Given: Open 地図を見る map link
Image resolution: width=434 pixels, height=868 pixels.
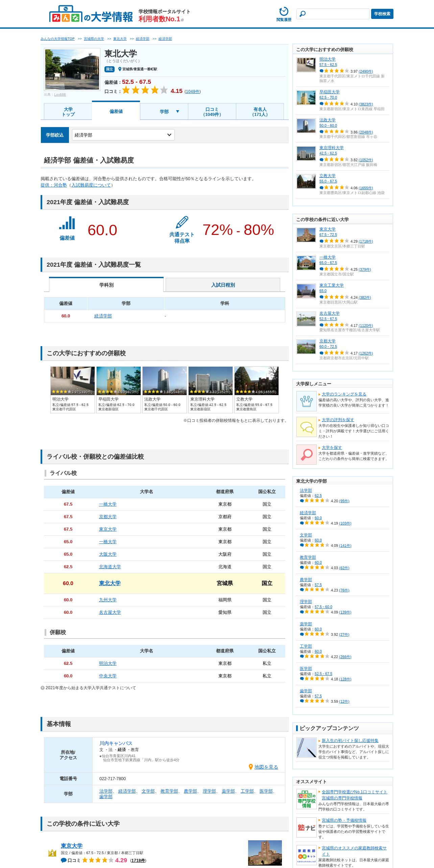Looking at the screenshot, I should tap(266, 767).
